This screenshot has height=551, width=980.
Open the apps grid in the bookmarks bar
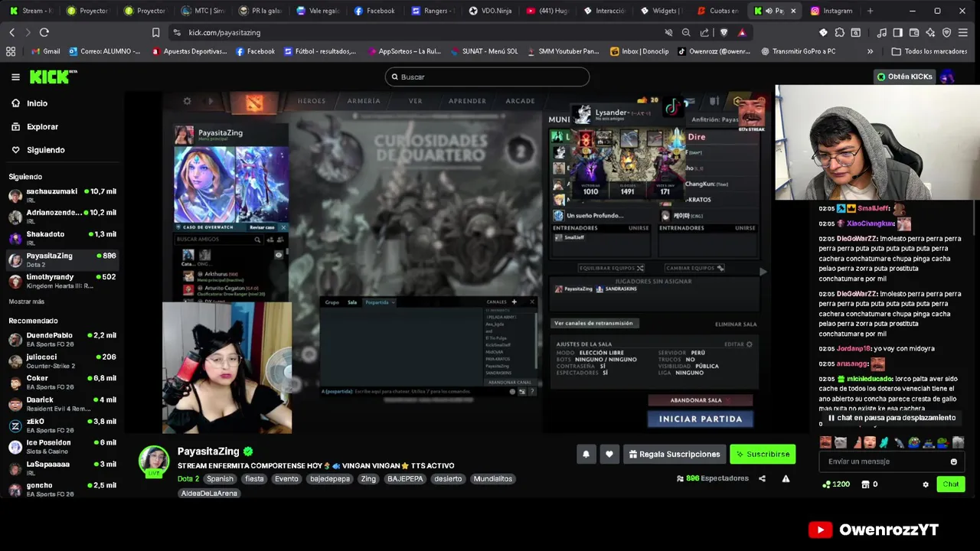11,51
